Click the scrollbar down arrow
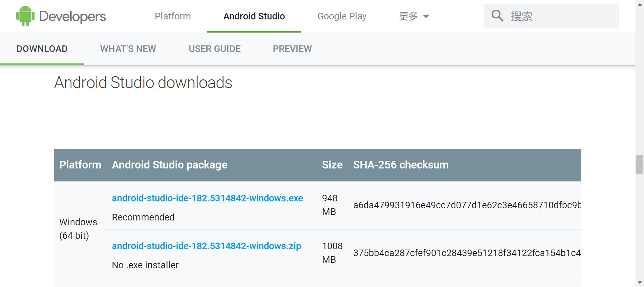 click(639, 283)
